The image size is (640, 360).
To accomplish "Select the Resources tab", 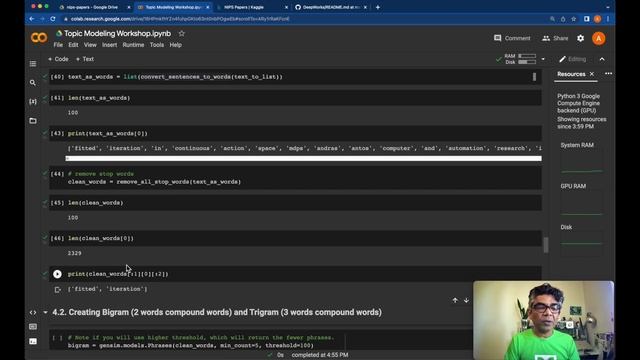I will [571, 74].
